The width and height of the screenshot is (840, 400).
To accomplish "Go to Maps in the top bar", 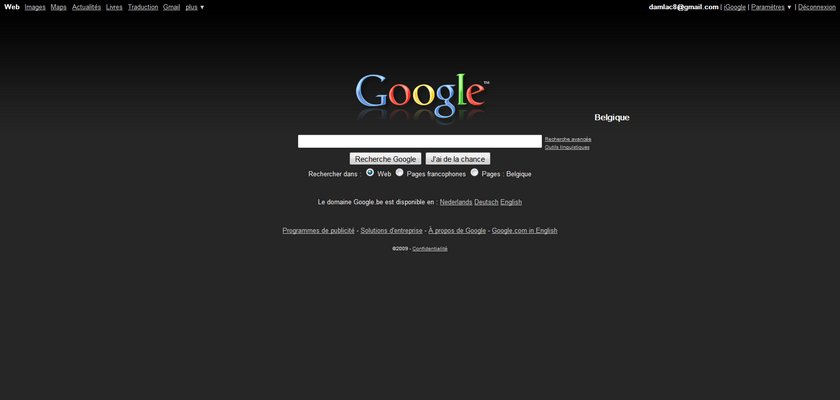I will (x=58, y=7).
